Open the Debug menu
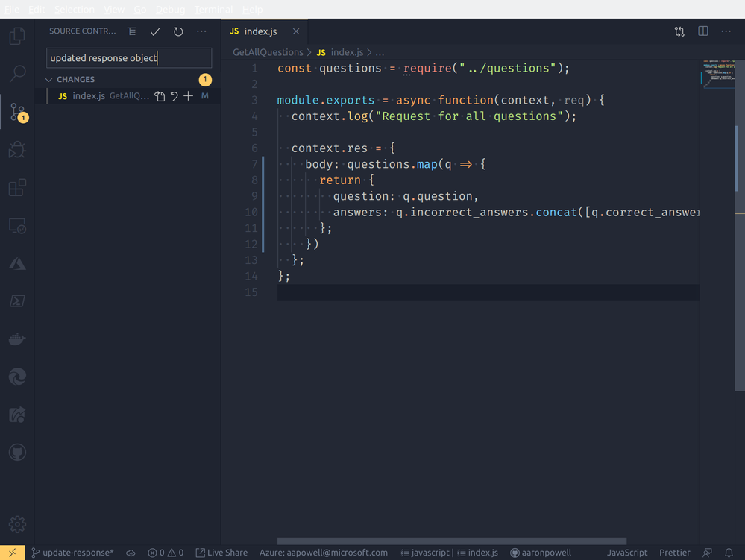The image size is (745, 560). pyautogui.click(x=170, y=9)
